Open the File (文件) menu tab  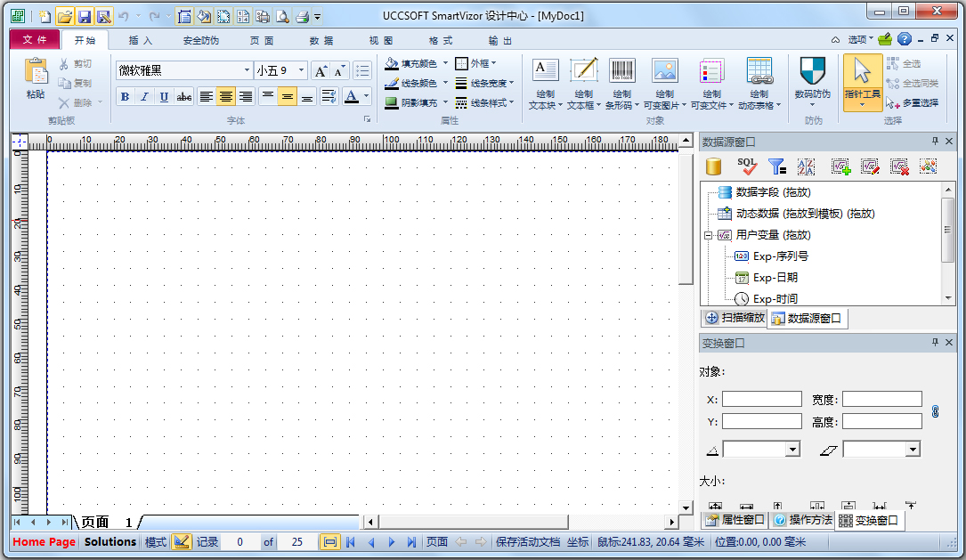[35, 39]
